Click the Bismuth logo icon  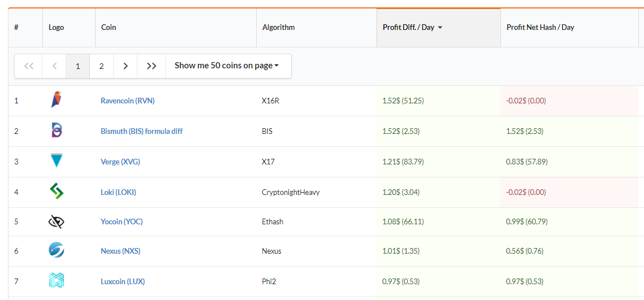click(x=57, y=130)
